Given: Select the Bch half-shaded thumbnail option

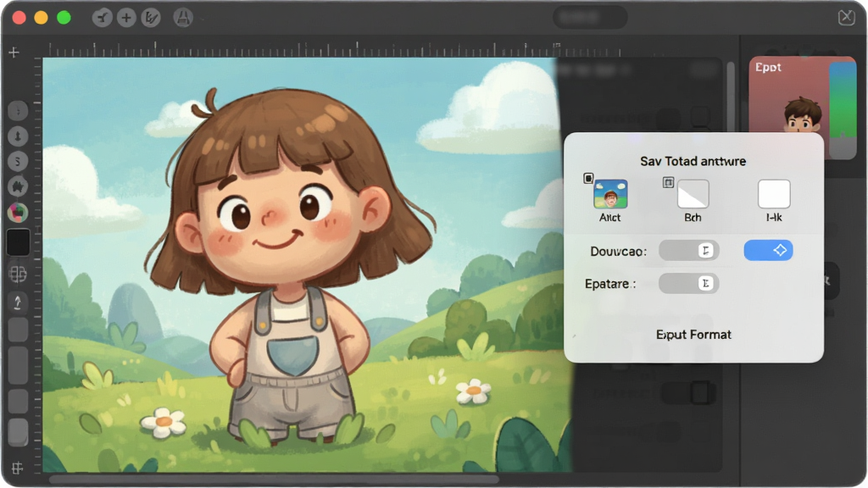Looking at the screenshot, I should 693,194.
